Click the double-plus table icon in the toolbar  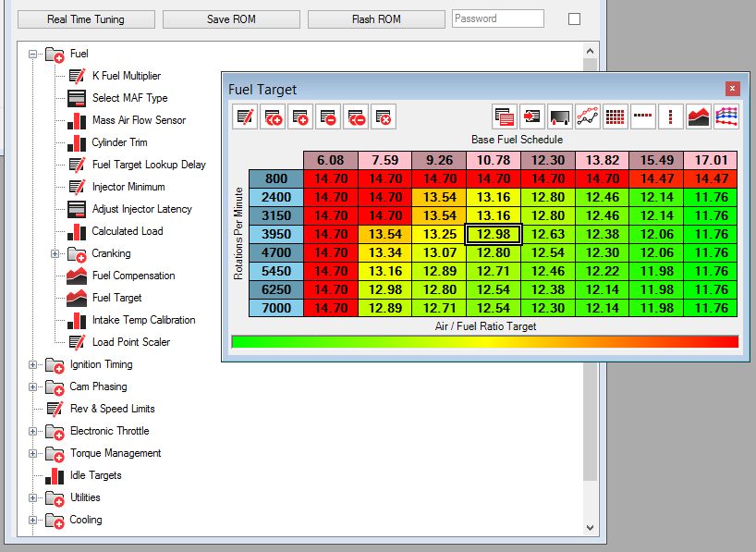(x=273, y=117)
